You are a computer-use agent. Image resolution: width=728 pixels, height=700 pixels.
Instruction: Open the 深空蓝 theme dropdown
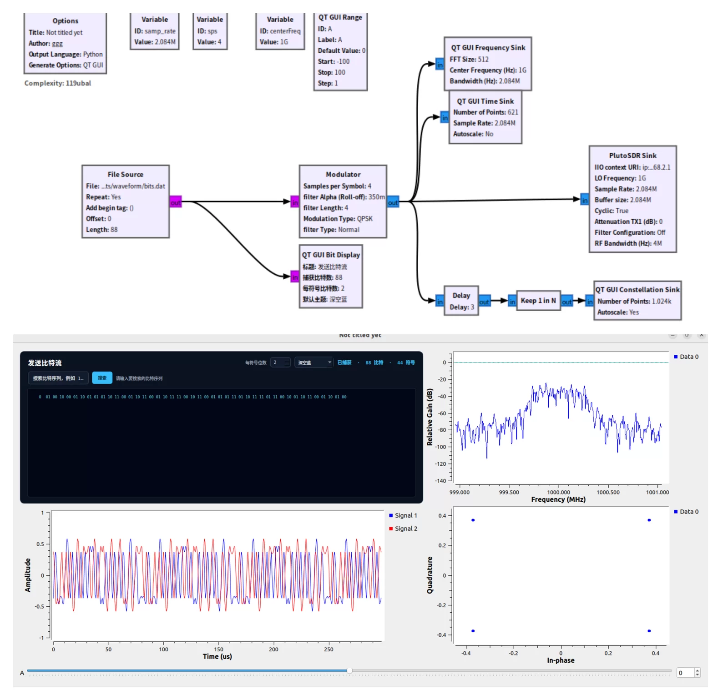pos(314,363)
